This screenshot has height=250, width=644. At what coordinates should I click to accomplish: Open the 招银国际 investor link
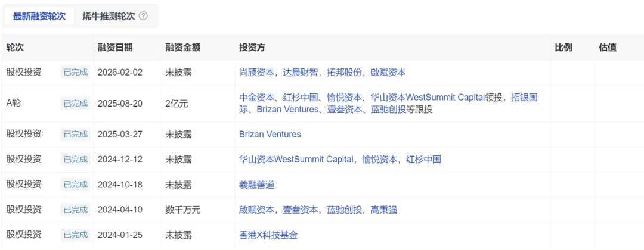pyautogui.click(x=524, y=97)
